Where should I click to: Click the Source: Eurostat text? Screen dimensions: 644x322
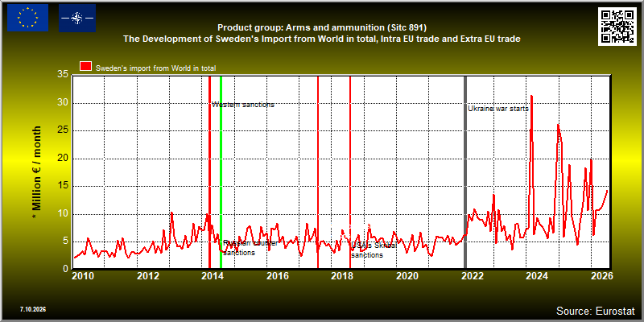point(595,310)
